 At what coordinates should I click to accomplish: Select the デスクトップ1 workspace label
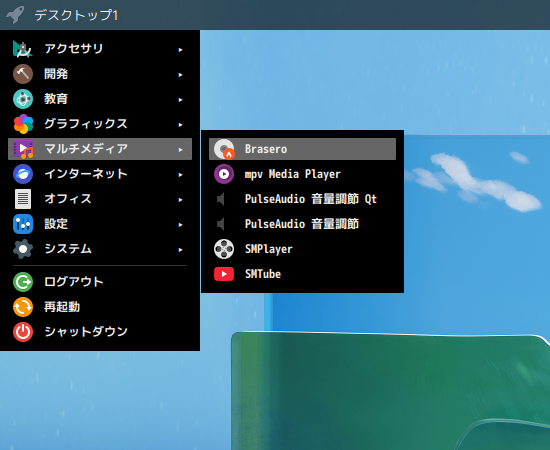click(76, 15)
